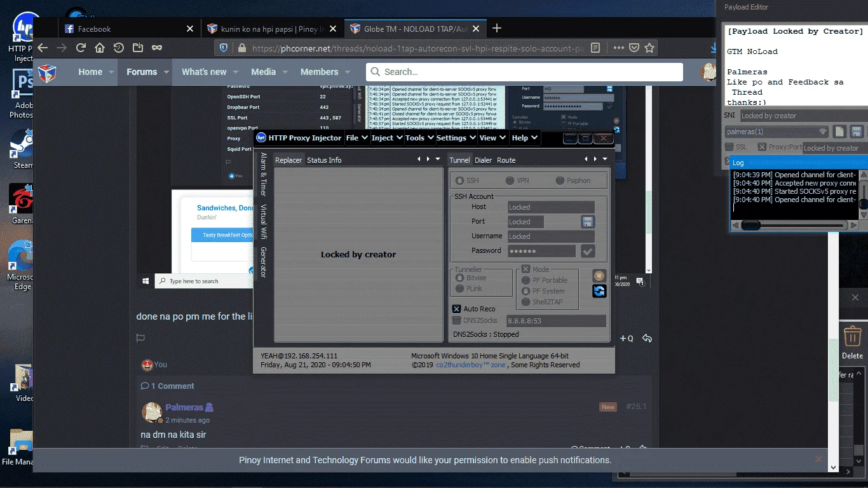This screenshot has width=868, height=488.
Task: Expand the What's new nav dropdown arrow
Action: pyautogui.click(x=235, y=72)
